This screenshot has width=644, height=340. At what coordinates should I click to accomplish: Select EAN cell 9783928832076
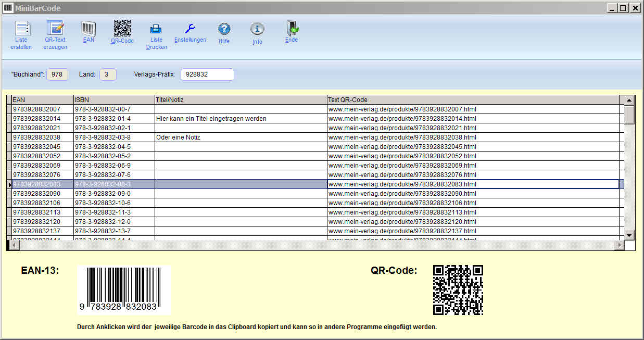point(43,175)
